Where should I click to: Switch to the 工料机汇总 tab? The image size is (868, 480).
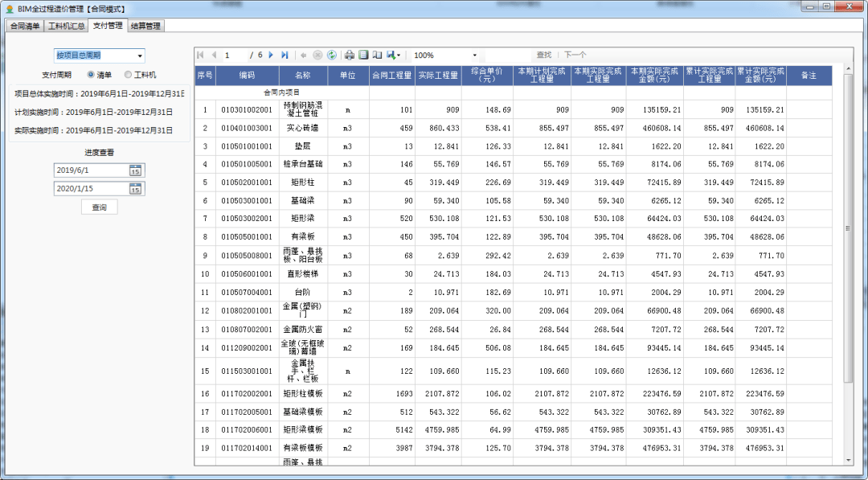click(x=66, y=26)
